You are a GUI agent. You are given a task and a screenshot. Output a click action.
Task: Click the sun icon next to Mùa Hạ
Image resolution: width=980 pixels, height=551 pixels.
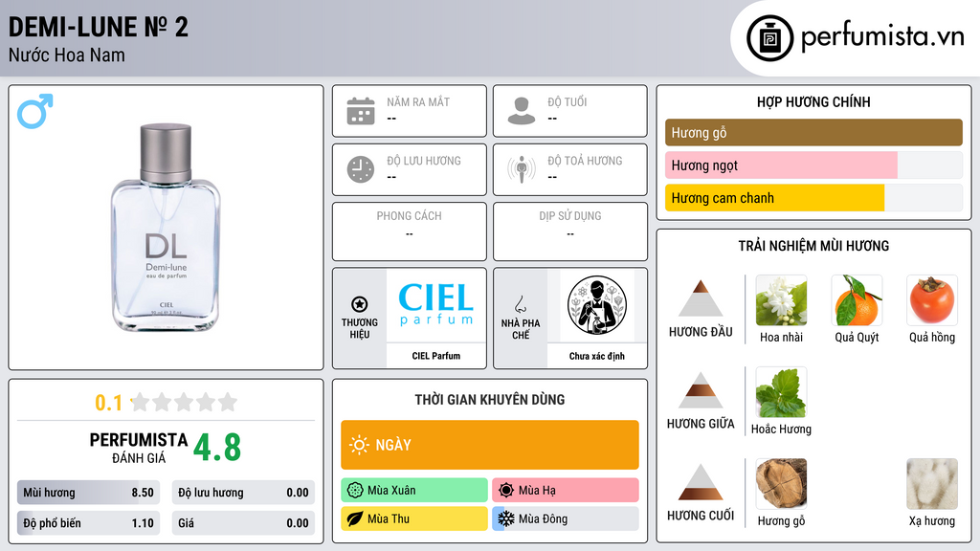point(506,491)
